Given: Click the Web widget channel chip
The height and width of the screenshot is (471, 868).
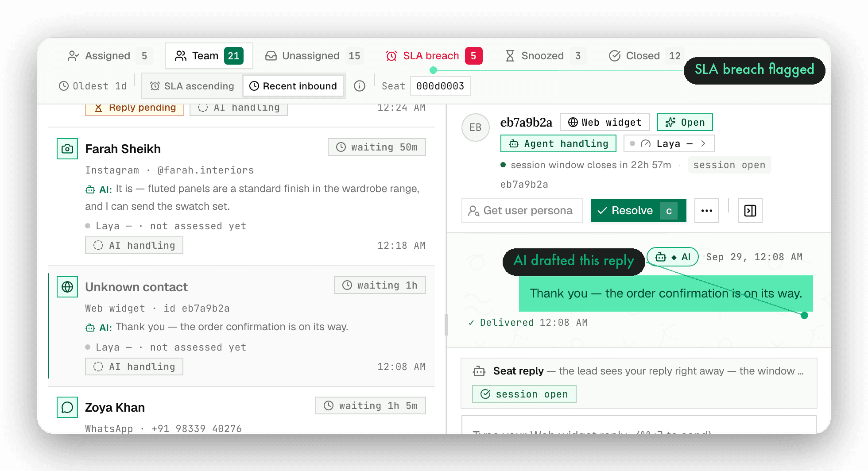Looking at the screenshot, I should (x=605, y=122).
